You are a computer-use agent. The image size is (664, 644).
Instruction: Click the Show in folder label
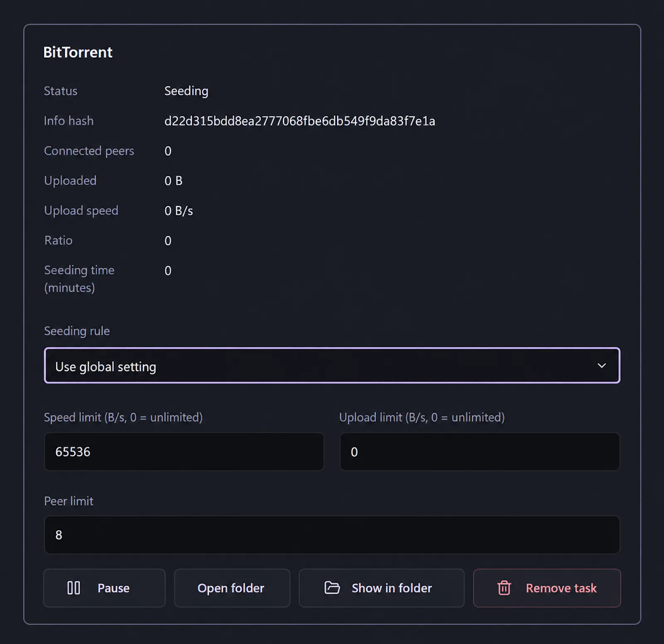(x=392, y=588)
